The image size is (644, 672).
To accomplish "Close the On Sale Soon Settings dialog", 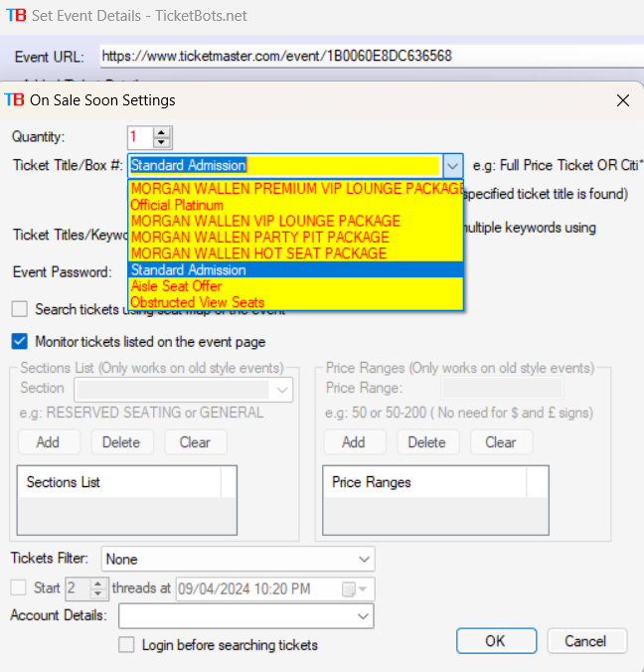I will coord(623,100).
